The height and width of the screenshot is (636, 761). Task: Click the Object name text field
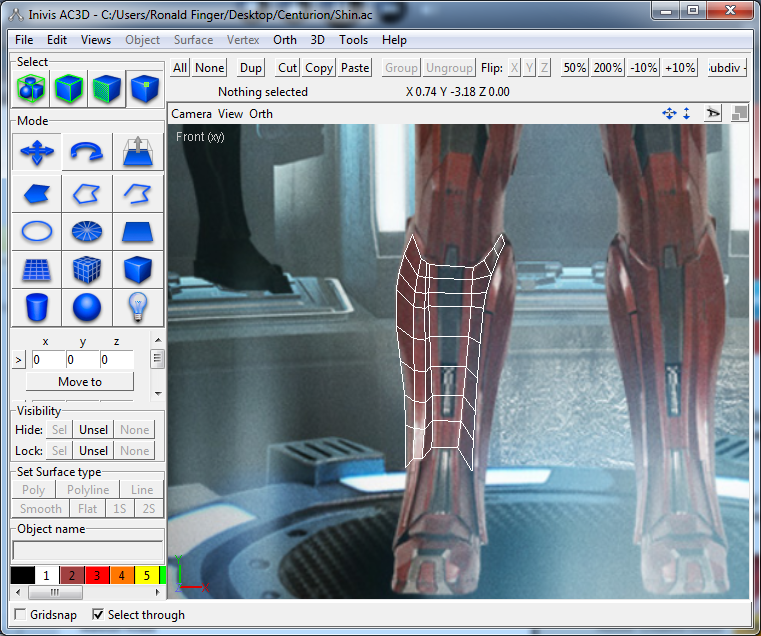click(x=87, y=551)
